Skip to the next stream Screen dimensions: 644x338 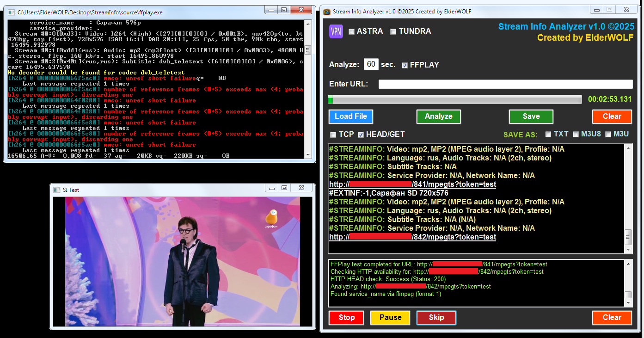pos(436,318)
